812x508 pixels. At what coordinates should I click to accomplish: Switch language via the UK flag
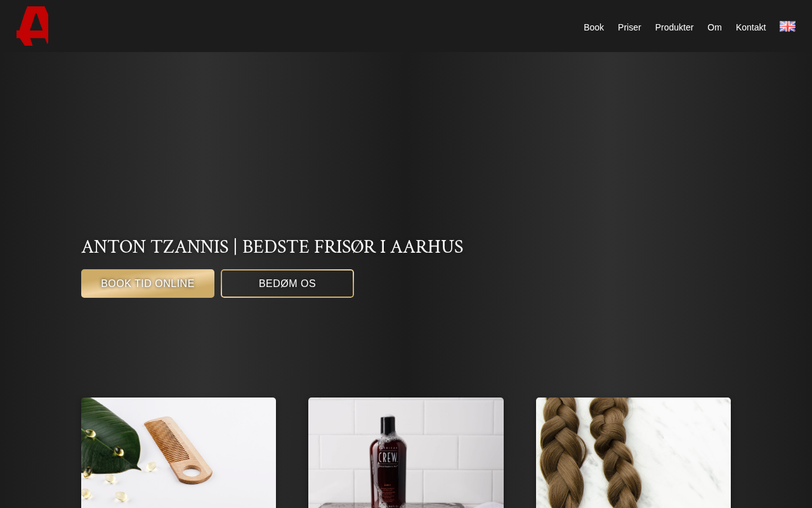(787, 27)
